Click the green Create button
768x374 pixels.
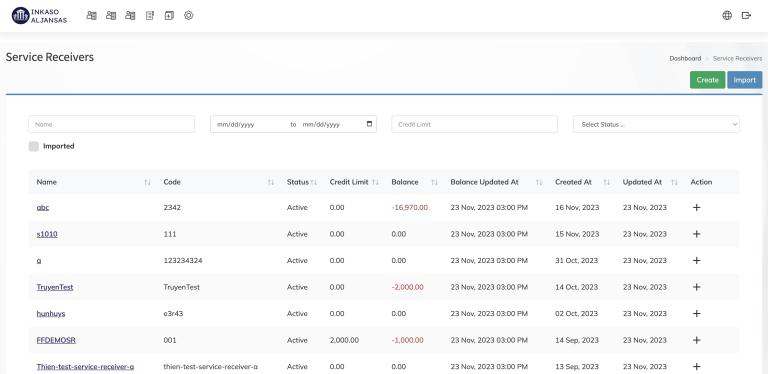coord(707,80)
